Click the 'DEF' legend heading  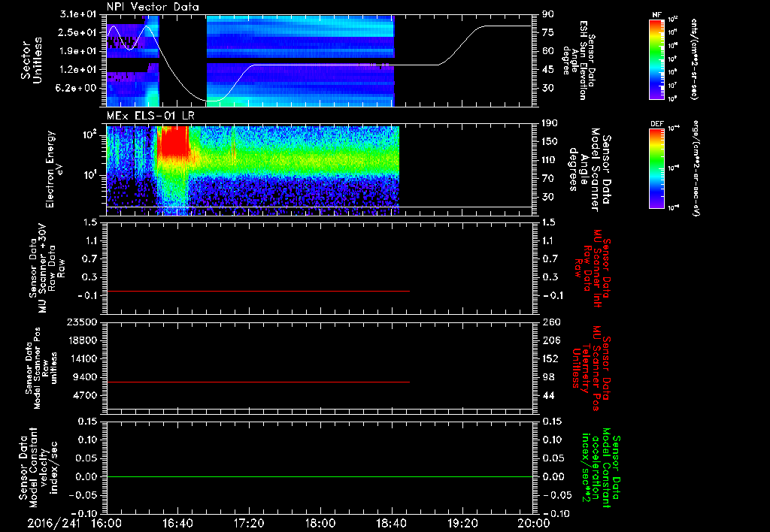click(657, 124)
